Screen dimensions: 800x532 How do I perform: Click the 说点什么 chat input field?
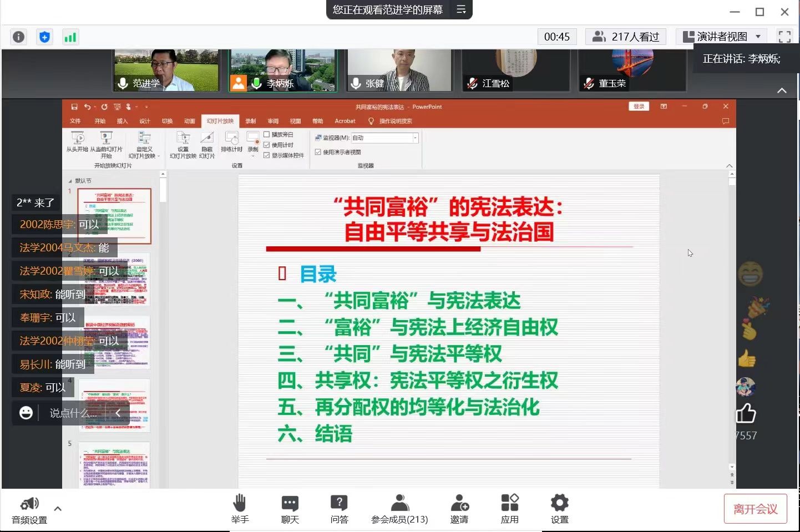click(x=72, y=413)
